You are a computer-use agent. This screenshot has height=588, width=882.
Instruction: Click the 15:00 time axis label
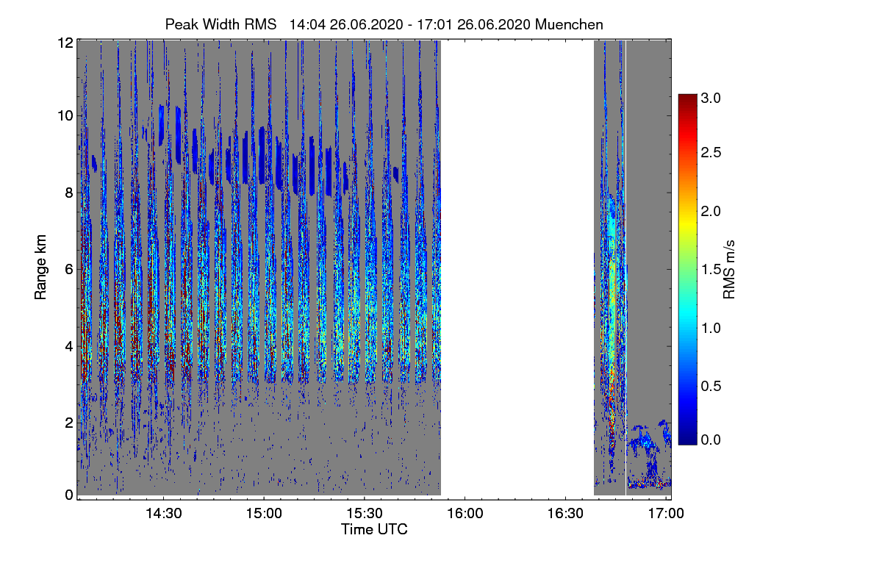click(x=264, y=514)
